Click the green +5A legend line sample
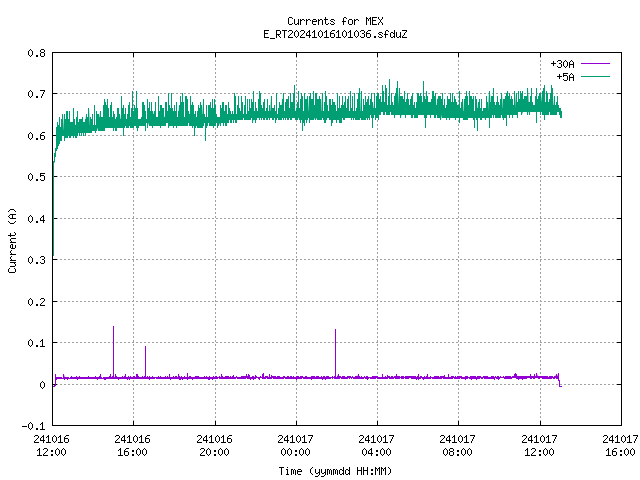The image size is (640, 480). pos(595,76)
